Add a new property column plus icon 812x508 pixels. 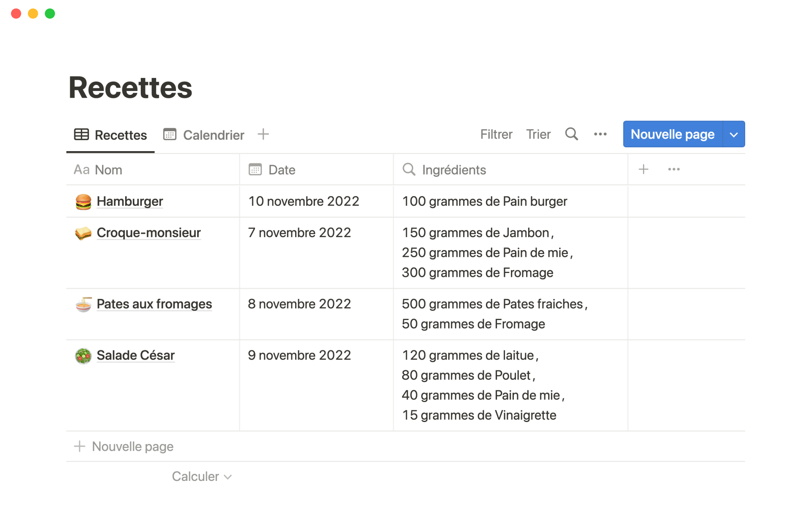643,169
